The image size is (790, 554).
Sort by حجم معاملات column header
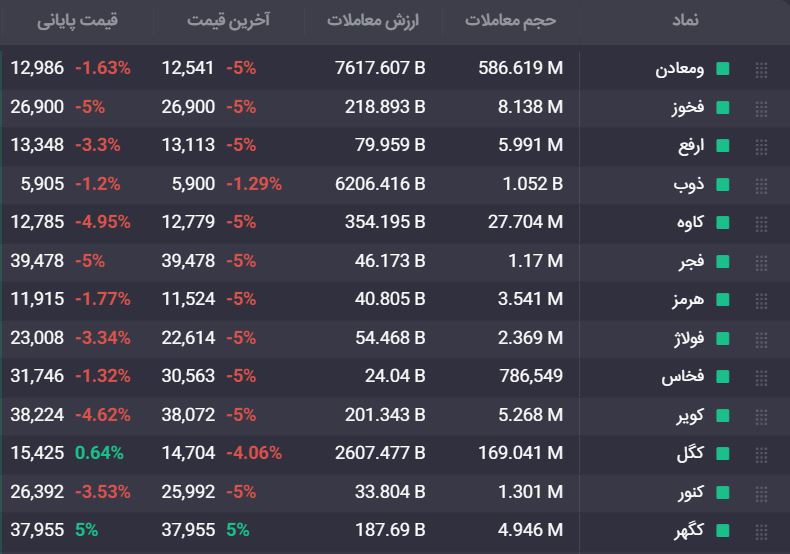[510, 20]
